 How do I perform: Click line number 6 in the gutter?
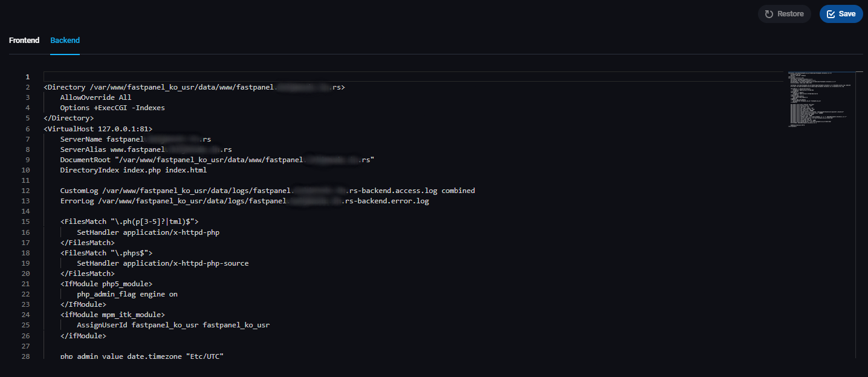coord(27,129)
